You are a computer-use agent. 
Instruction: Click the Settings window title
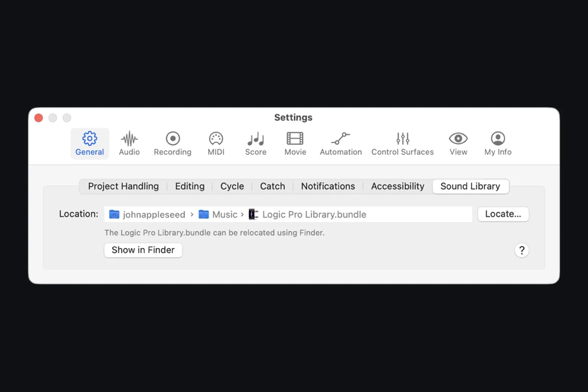[x=293, y=118]
